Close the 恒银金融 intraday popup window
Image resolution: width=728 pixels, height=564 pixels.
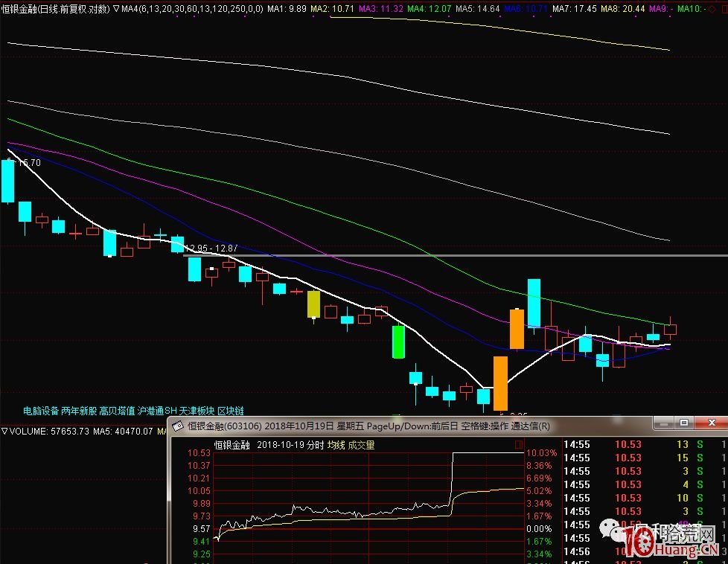coord(712,423)
